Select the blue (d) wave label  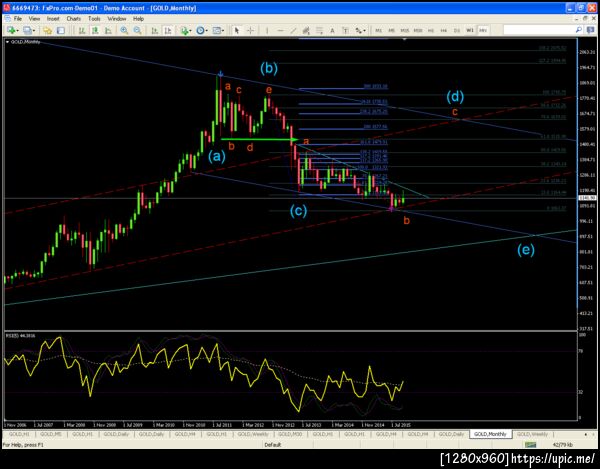tap(455, 97)
